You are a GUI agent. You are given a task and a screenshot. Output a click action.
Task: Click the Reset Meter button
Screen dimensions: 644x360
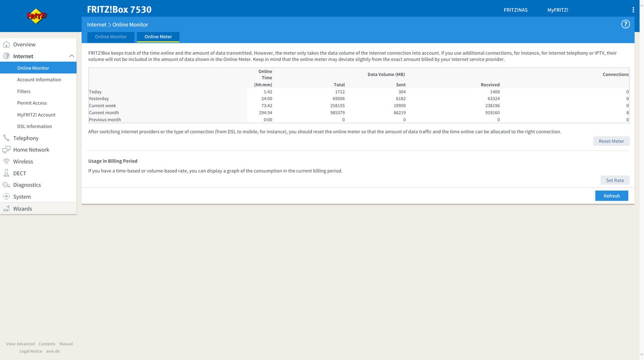coord(611,141)
